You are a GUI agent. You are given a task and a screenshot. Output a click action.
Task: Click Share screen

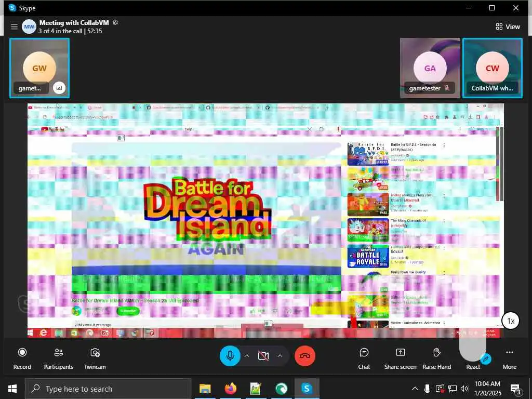[x=401, y=358]
